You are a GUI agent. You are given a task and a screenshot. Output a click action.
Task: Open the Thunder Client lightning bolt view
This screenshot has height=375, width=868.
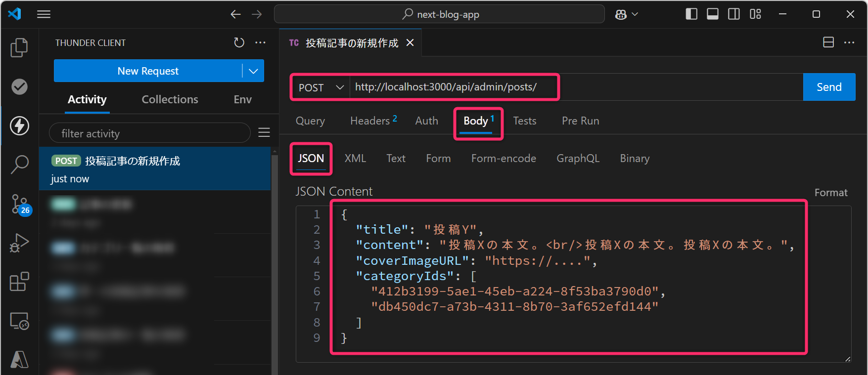click(19, 125)
